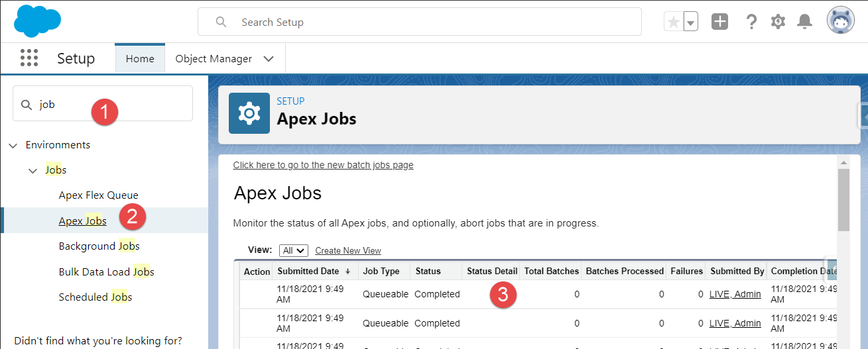This screenshot has height=349, width=868.
Task: Open the App Launcher grid icon
Action: point(29,58)
